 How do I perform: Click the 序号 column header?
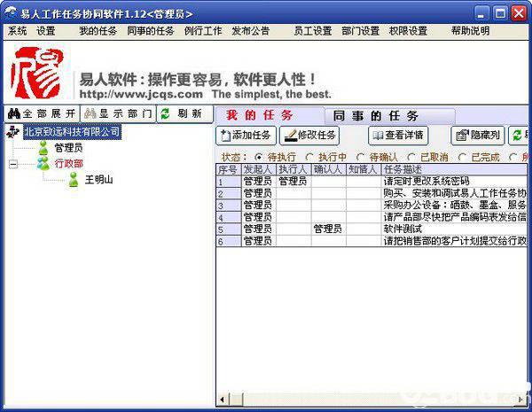[x=229, y=169]
